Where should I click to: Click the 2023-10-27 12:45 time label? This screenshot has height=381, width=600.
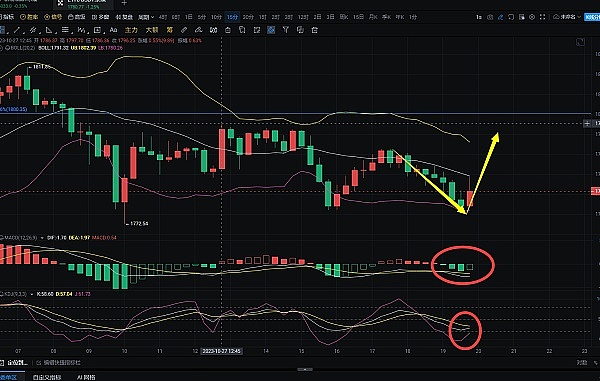(222, 351)
